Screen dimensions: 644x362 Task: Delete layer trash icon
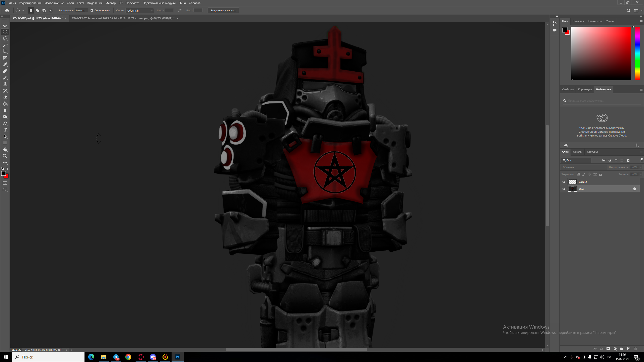[635, 349]
